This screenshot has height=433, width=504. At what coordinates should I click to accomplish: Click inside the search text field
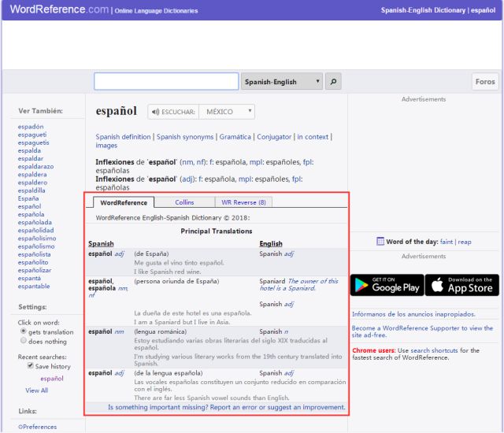[x=166, y=81]
